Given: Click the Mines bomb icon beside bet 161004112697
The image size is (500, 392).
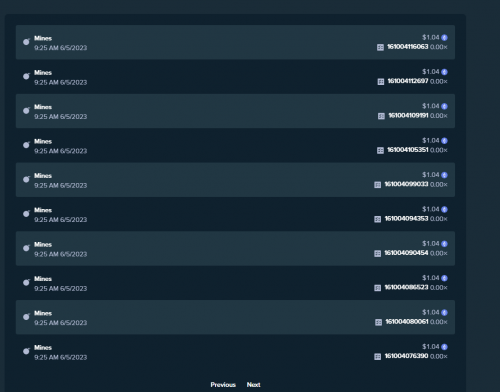Looking at the screenshot, I should pyautogui.click(x=26, y=76).
